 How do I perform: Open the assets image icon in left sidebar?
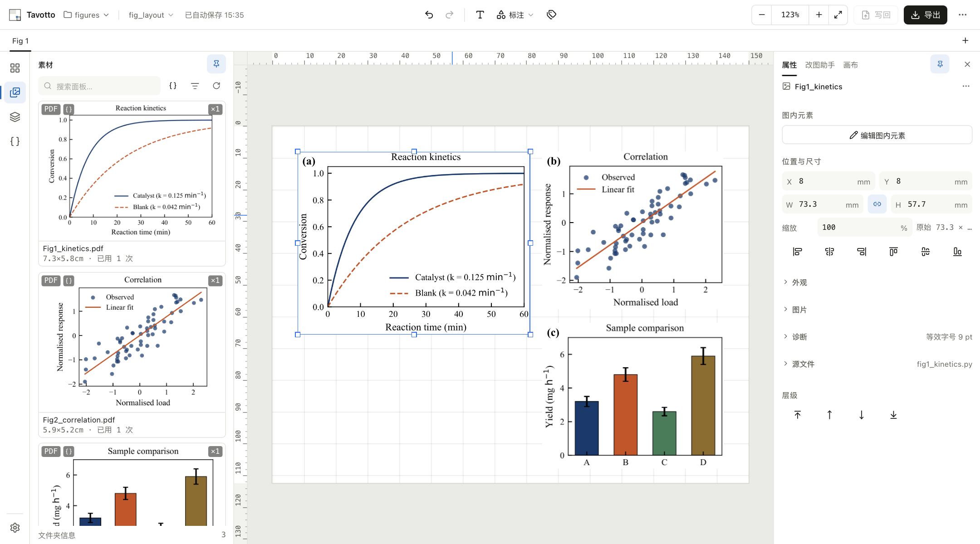(15, 92)
